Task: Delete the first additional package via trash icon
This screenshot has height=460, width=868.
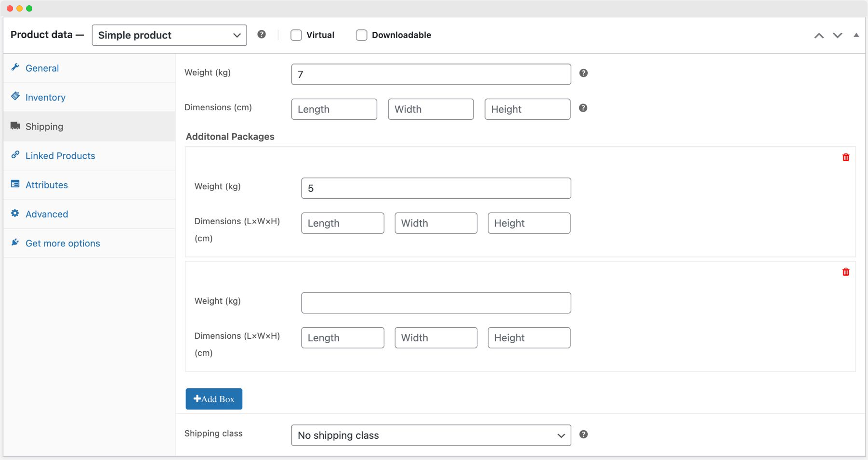Action: coord(846,157)
